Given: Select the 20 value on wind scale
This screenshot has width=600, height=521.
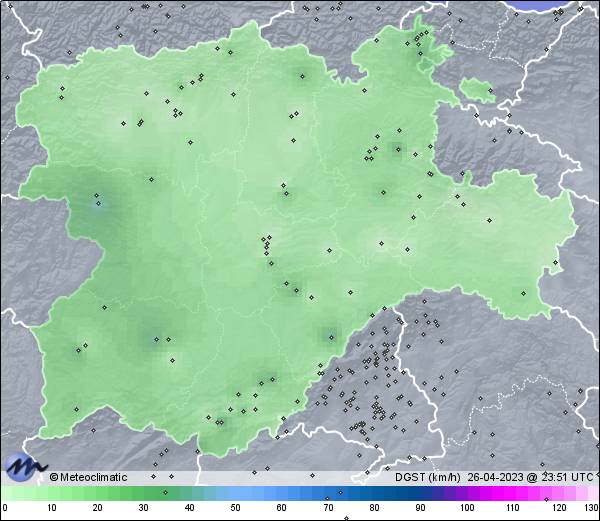Looking at the screenshot, I should tap(98, 508).
